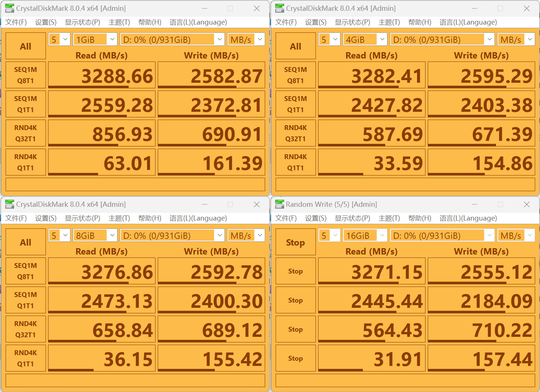Run All tests in the 8GiB instance

click(x=25, y=242)
